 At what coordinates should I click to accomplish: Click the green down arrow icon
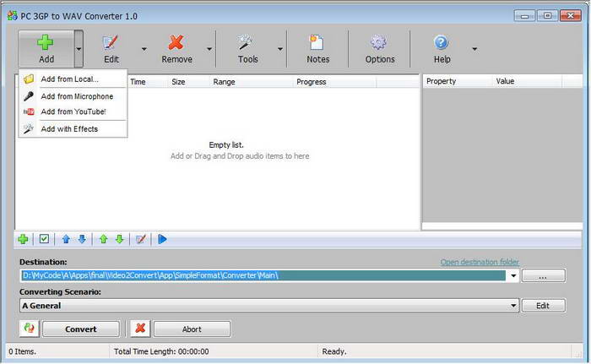[x=120, y=239]
